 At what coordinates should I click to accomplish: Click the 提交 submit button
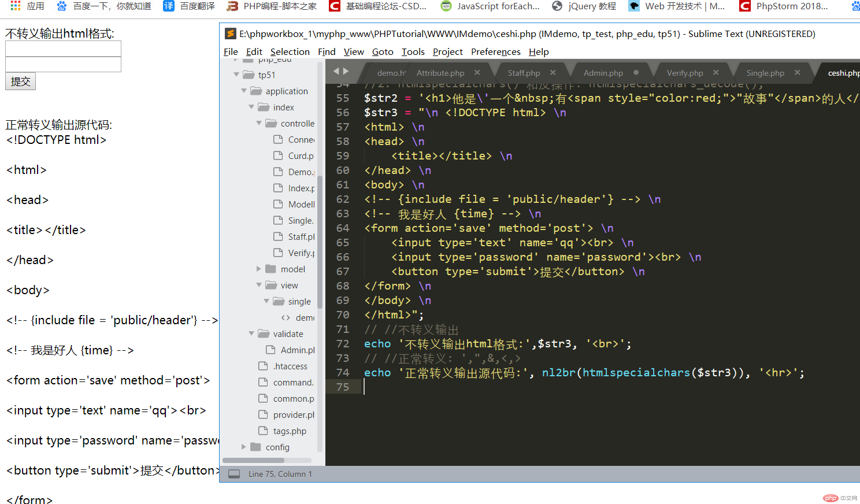tap(20, 81)
